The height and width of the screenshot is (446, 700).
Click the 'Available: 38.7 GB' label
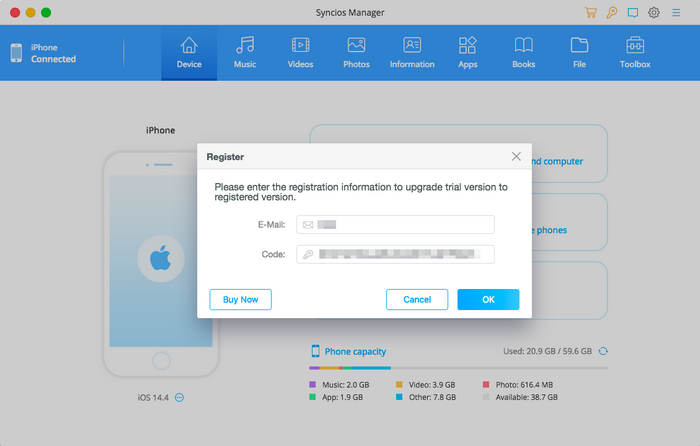coord(527,397)
